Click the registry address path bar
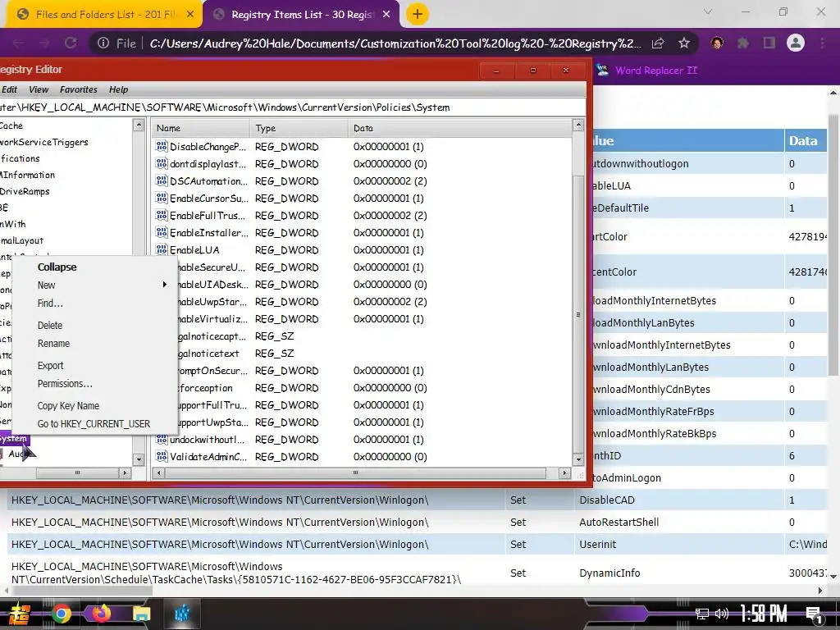This screenshot has width=840, height=630. pyautogui.click(x=293, y=107)
